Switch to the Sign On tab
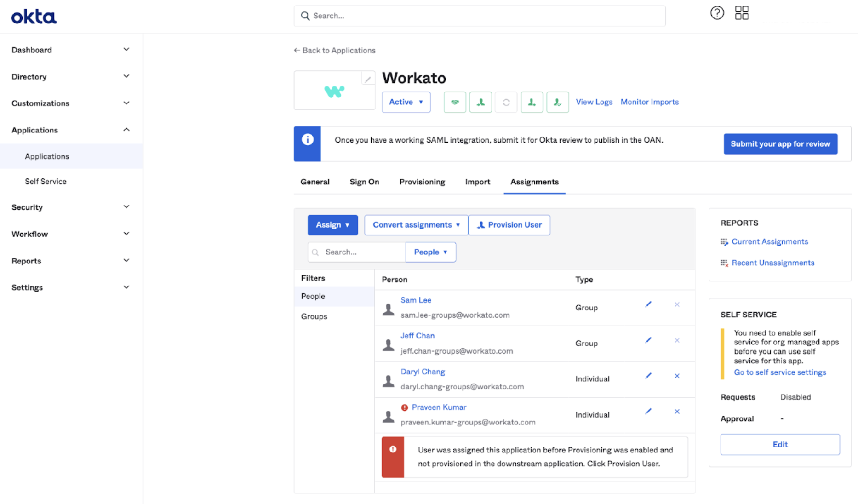This screenshot has height=504, width=858. [364, 182]
